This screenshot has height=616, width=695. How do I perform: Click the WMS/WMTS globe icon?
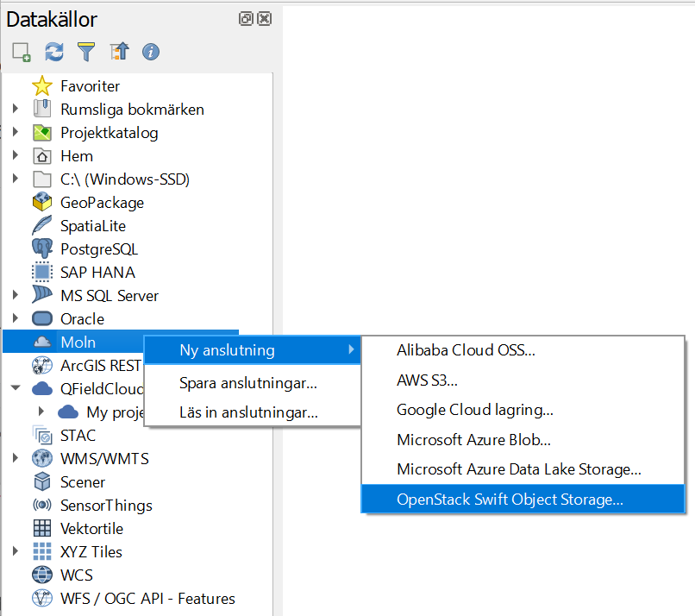(x=42, y=458)
